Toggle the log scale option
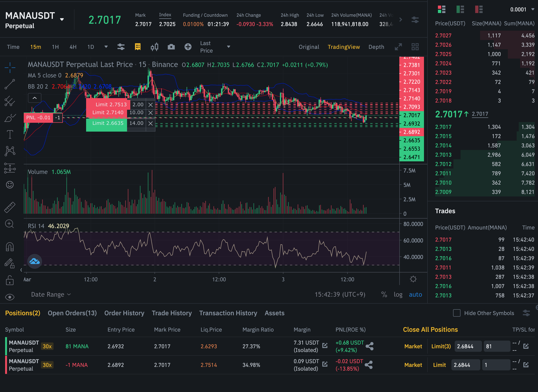This screenshot has height=392, width=538. pos(398,295)
